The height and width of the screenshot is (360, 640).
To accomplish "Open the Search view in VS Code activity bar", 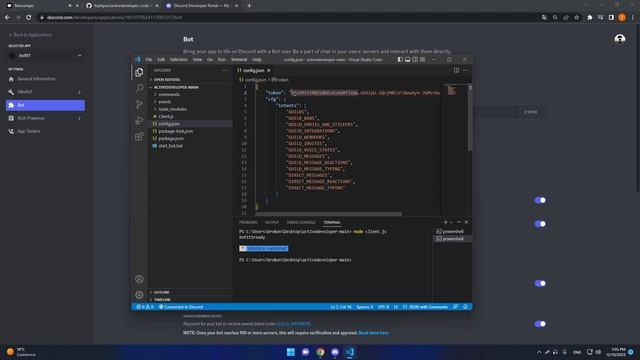I will click(x=139, y=88).
